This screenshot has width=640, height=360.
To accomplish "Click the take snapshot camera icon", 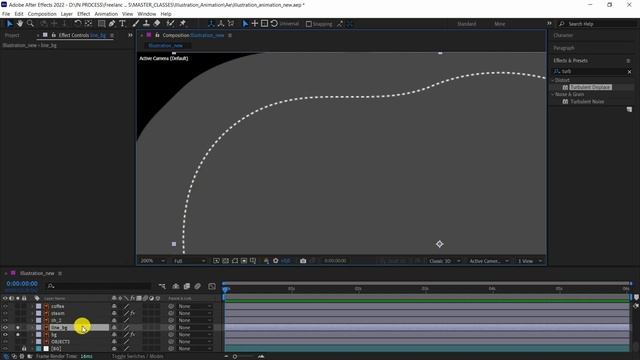I will [303, 261].
